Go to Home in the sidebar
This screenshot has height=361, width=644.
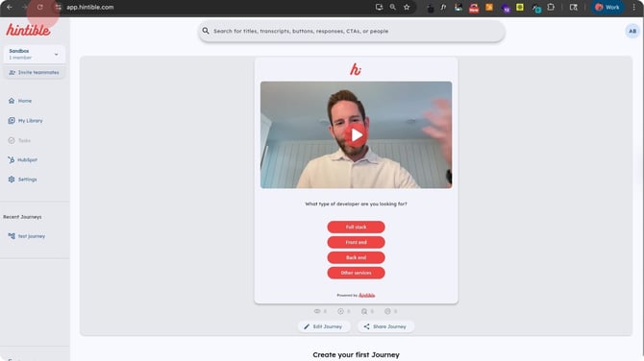[20, 101]
